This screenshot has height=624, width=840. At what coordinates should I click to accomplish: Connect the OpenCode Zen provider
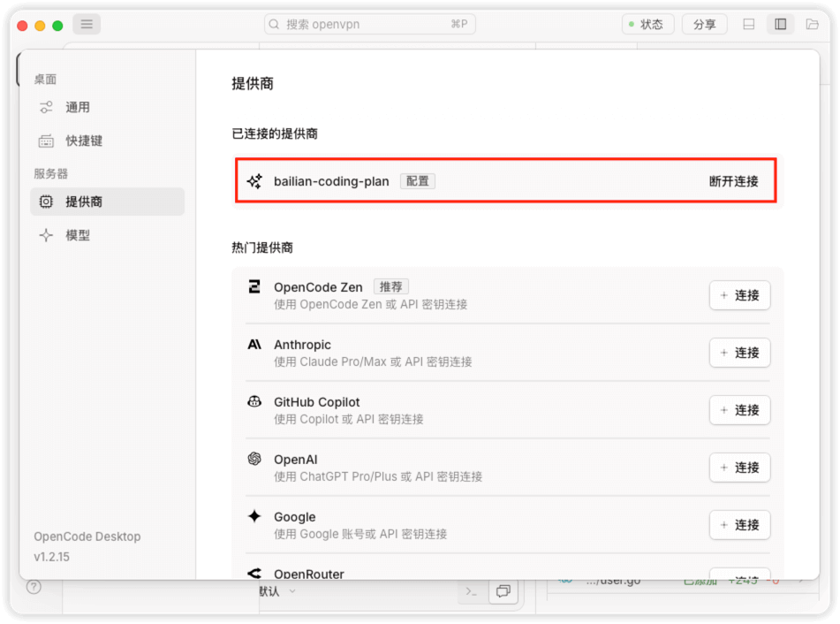pos(740,295)
